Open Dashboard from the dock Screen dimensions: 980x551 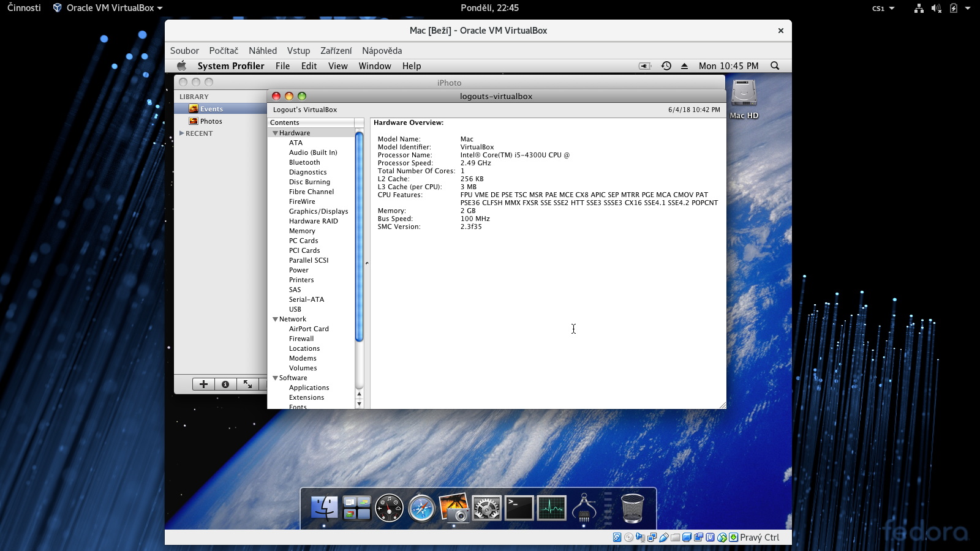(389, 508)
